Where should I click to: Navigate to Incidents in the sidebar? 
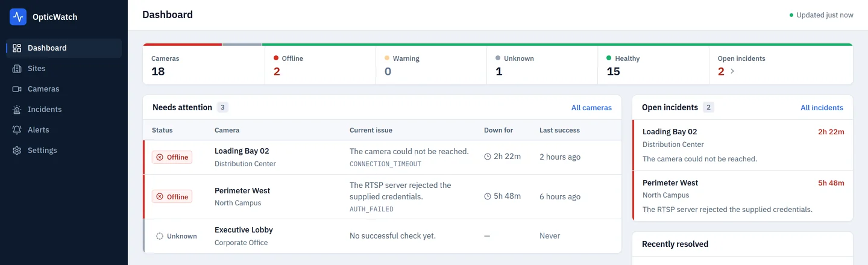point(64,110)
